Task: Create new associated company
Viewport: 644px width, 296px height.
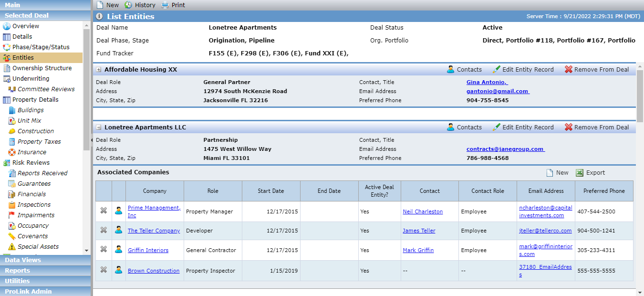Action: pos(557,173)
